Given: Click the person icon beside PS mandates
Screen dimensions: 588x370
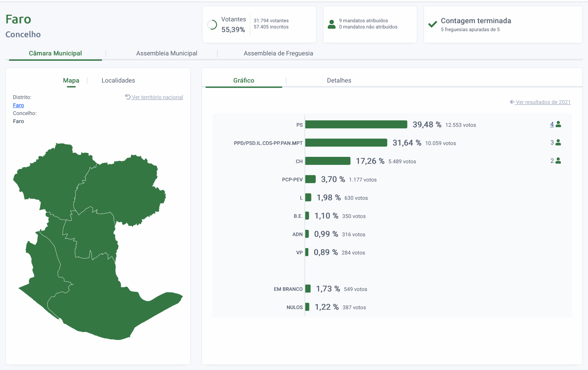Looking at the screenshot, I should click(558, 124).
